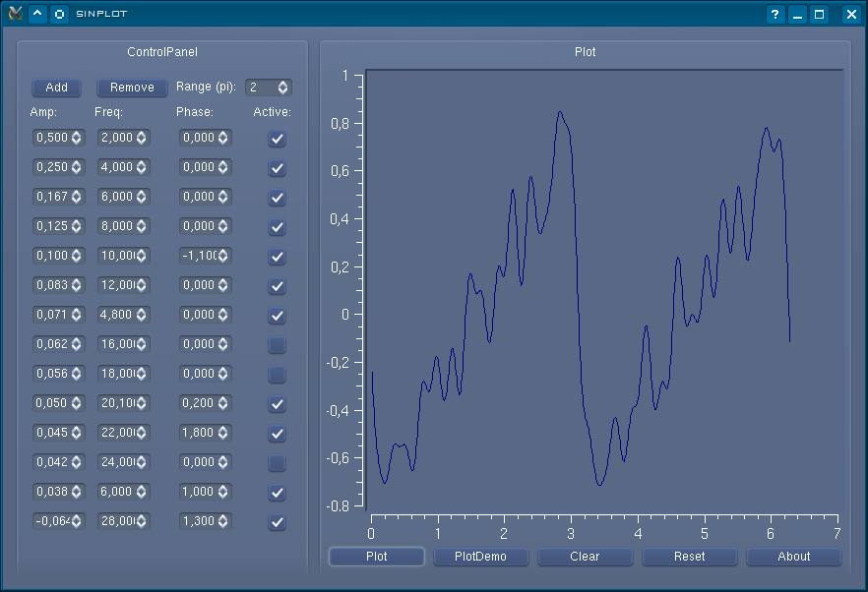Click the 'ControlPanel' group title
This screenshot has width=868, height=592.
[162, 51]
